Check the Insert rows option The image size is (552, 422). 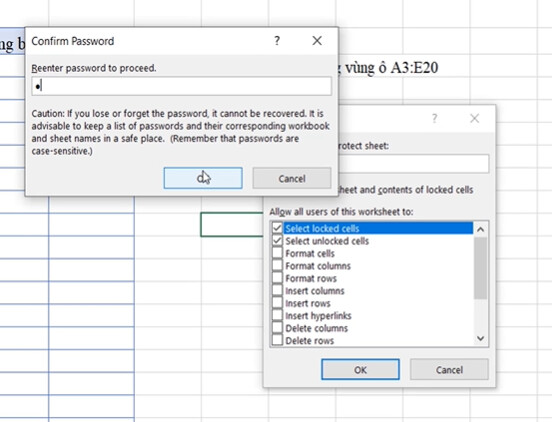click(277, 303)
